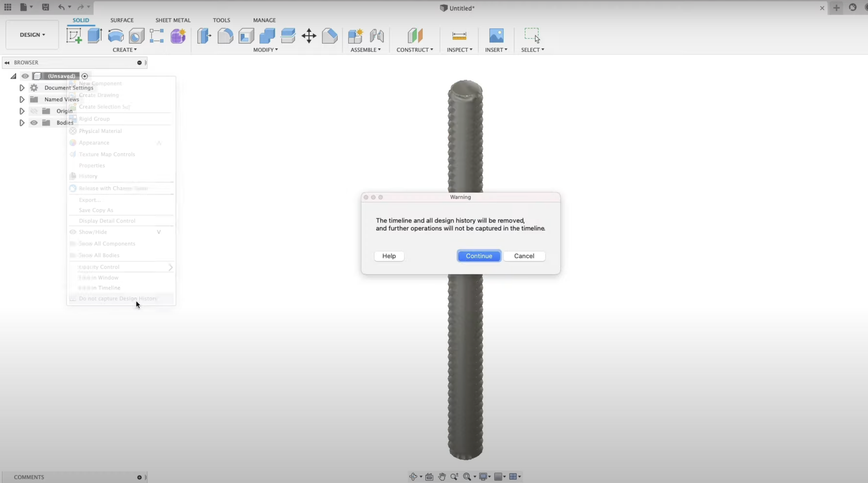Open the INSPECT dropdown menu
The image size is (868, 483).
460,50
